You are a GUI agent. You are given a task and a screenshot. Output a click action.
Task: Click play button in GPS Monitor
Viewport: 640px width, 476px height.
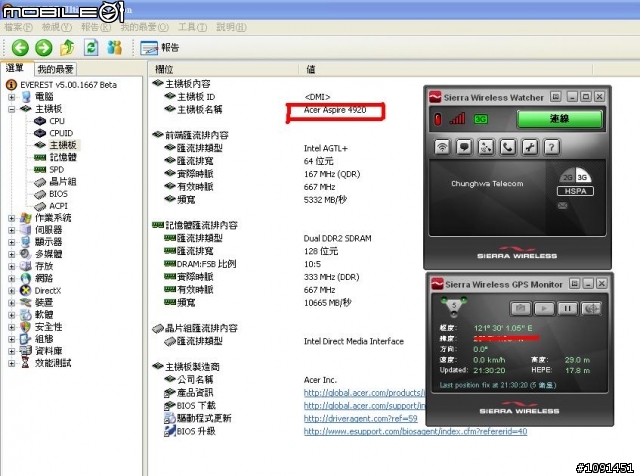(544, 309)
